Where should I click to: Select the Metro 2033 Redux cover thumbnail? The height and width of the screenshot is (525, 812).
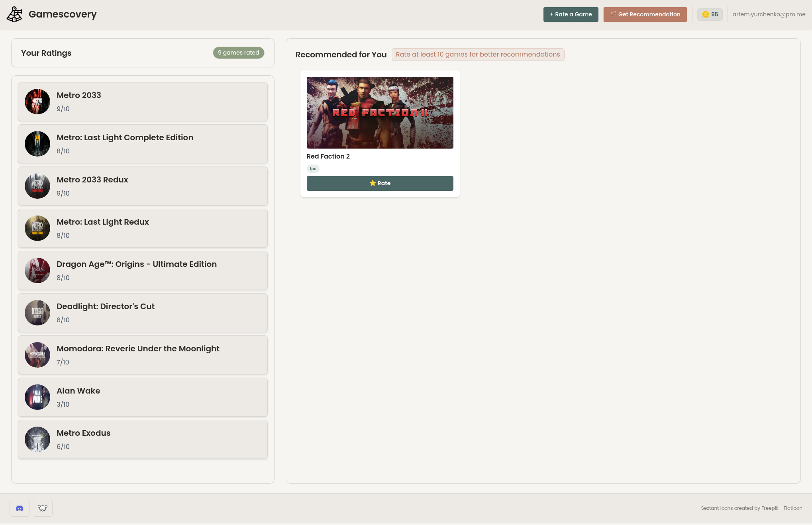coord(37,186)
